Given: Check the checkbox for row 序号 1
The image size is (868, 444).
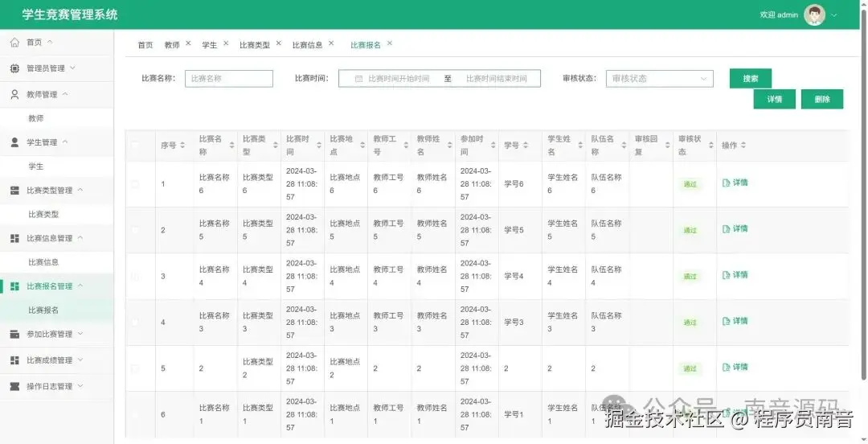Looking at the screenshot, I should tap(135, 184).
